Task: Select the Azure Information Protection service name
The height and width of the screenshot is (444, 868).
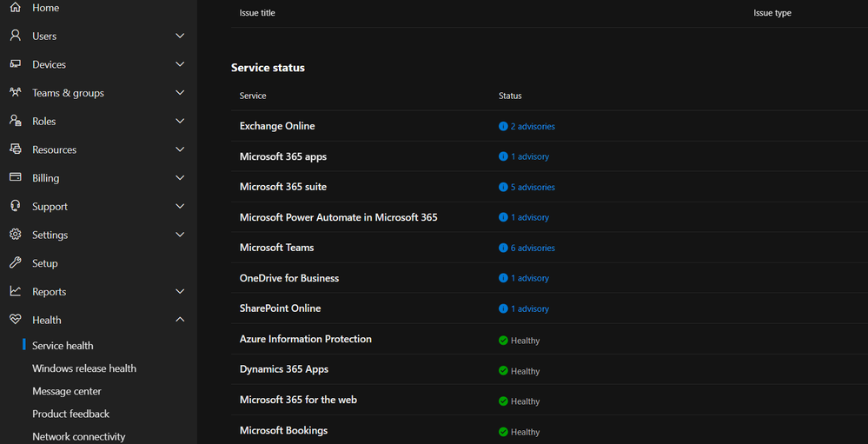Action: pyautogui.click(x=306, y=338)
